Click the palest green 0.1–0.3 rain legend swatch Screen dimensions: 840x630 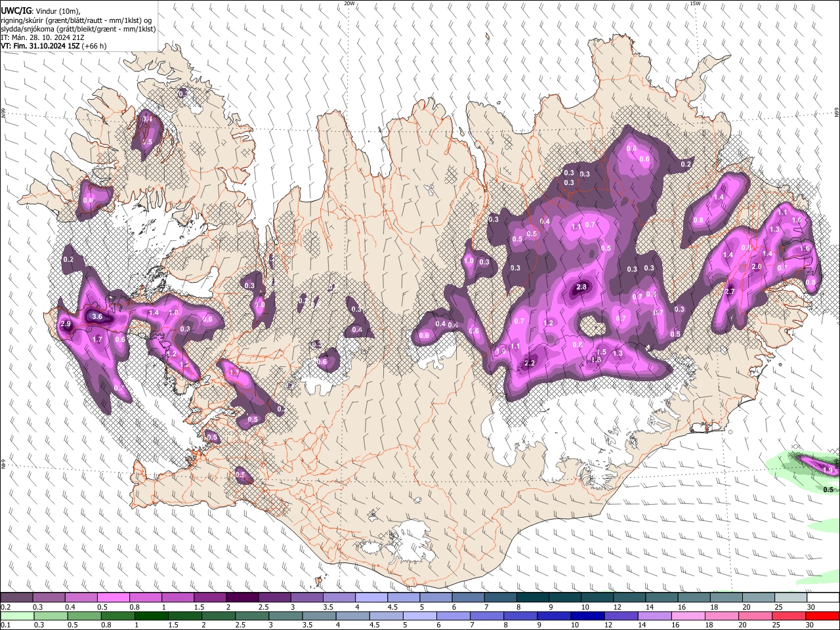[x=17, y=616]
